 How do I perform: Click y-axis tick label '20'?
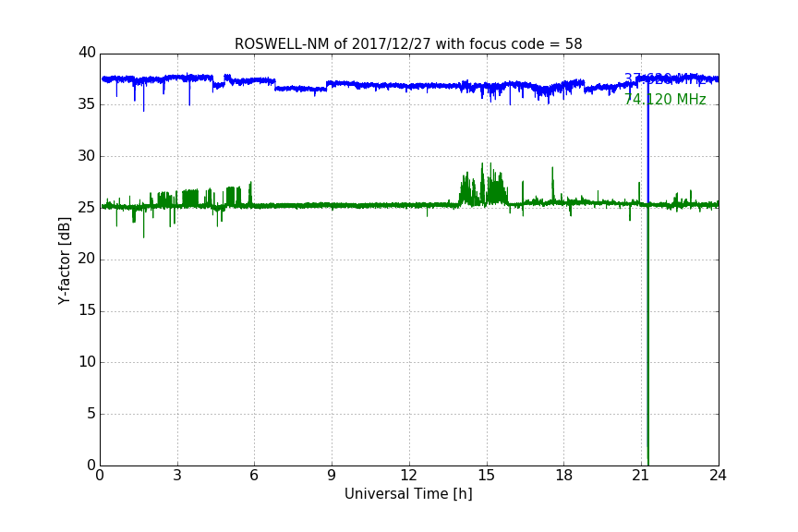point(87,259)
